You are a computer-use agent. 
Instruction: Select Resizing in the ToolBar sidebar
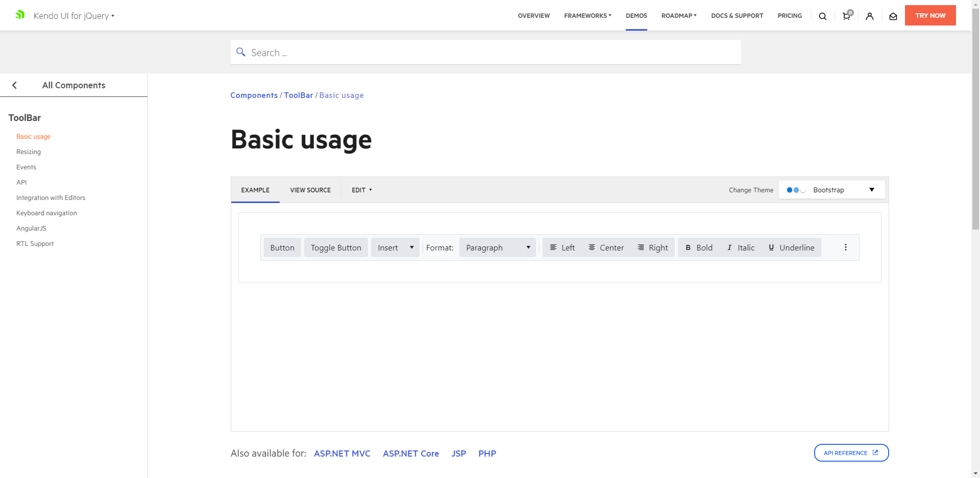tap(29, 152)
